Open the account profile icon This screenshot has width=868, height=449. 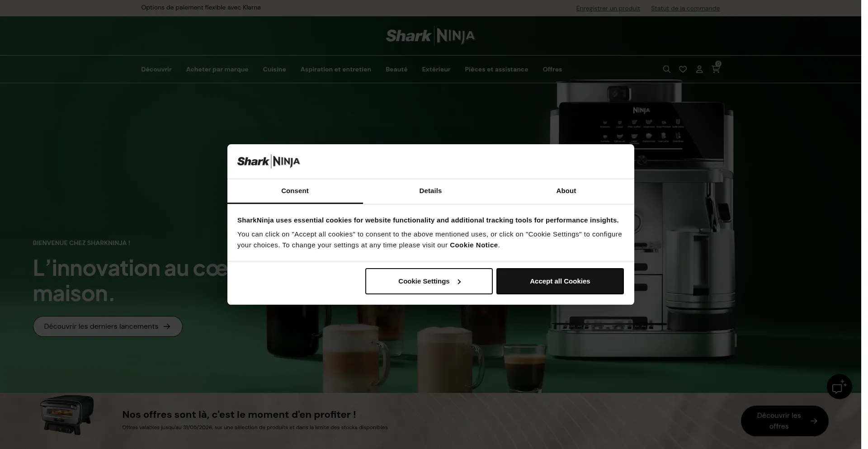(699, 69)
